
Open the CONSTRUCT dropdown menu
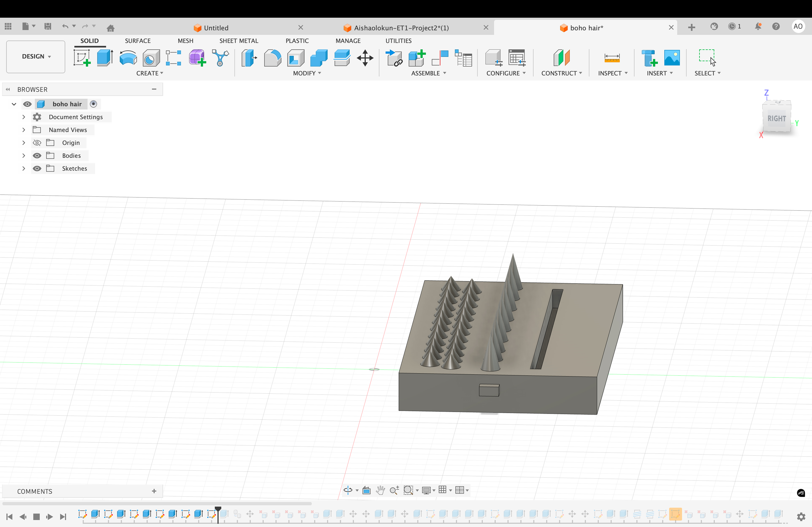click(x=561, y=73)
